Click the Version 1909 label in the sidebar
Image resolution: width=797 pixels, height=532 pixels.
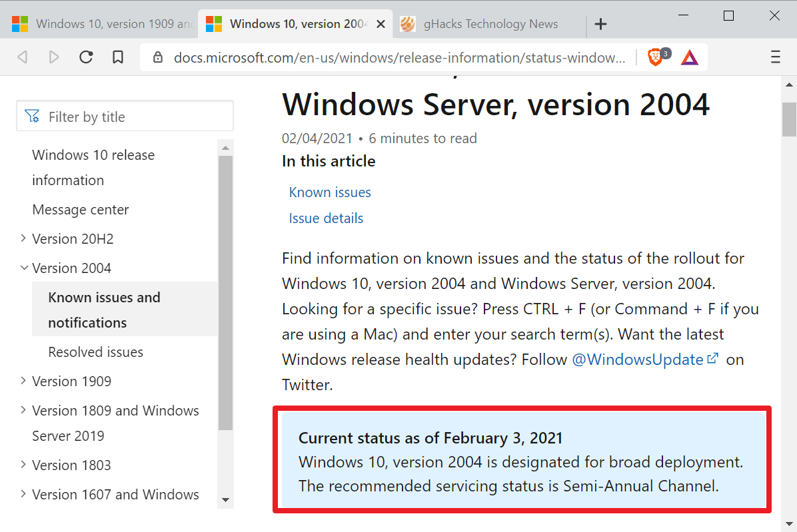(71, 382)
